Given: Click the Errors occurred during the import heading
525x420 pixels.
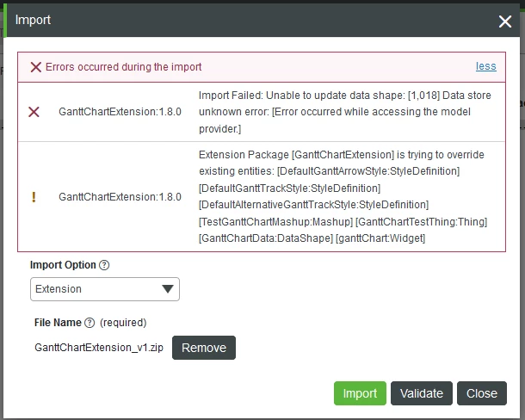Looking at the screenshot, I should (124, 67).
